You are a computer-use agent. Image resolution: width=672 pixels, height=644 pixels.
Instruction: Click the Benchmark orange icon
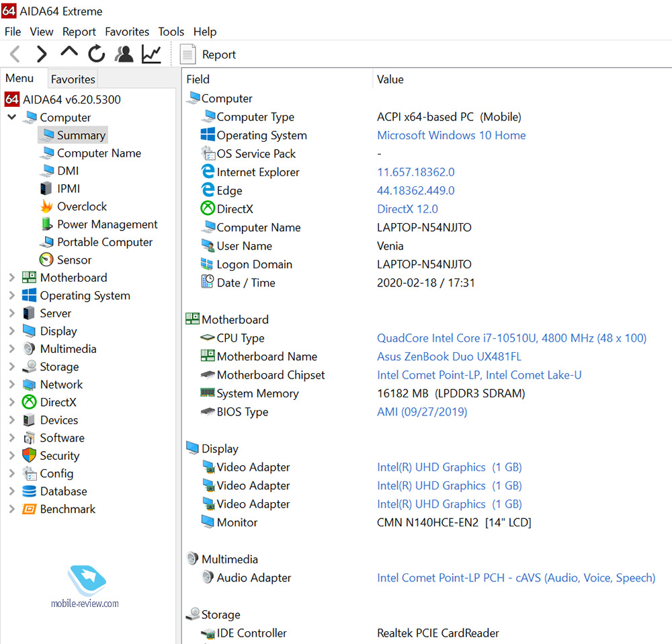click(x=29, y=509)
